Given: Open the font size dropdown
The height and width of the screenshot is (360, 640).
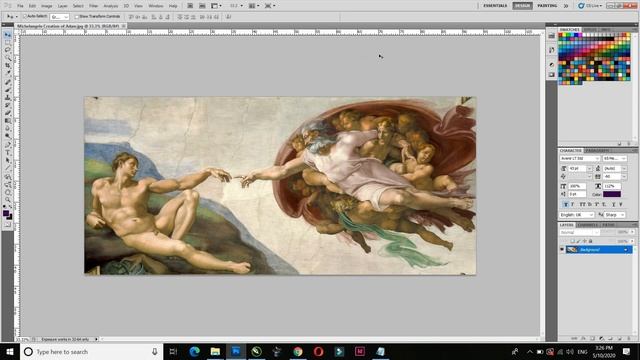Looking at the screenshot, I should point(589,168).
